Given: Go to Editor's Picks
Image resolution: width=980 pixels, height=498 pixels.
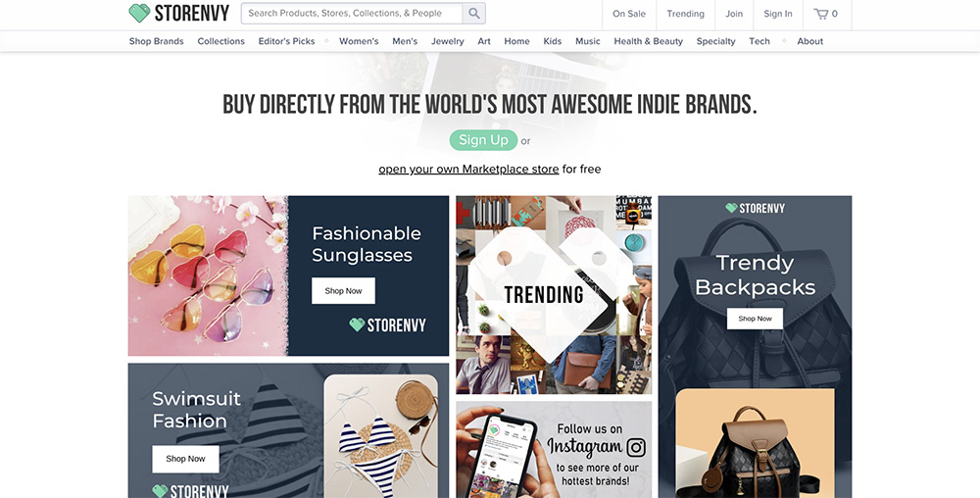Looking at the screenshot, I should [x=286, y=41].
